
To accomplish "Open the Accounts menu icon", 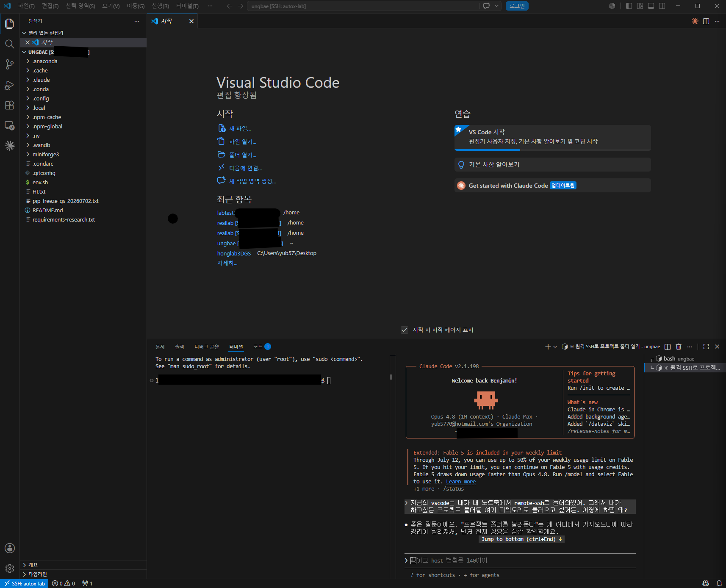I will [9, 548].
